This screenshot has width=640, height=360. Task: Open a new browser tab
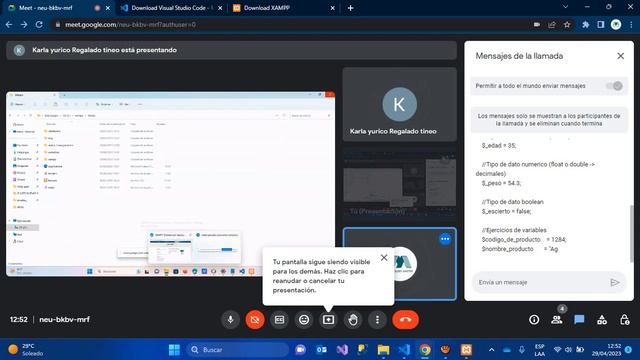pyautogui.click(x=350, y=8)
